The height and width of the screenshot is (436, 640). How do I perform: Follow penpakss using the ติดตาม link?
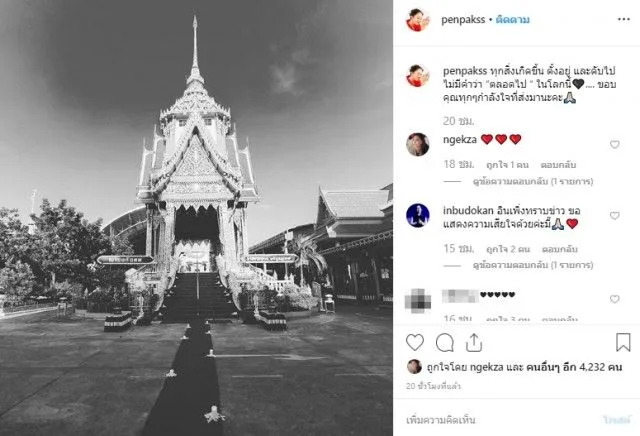point(512,20)
